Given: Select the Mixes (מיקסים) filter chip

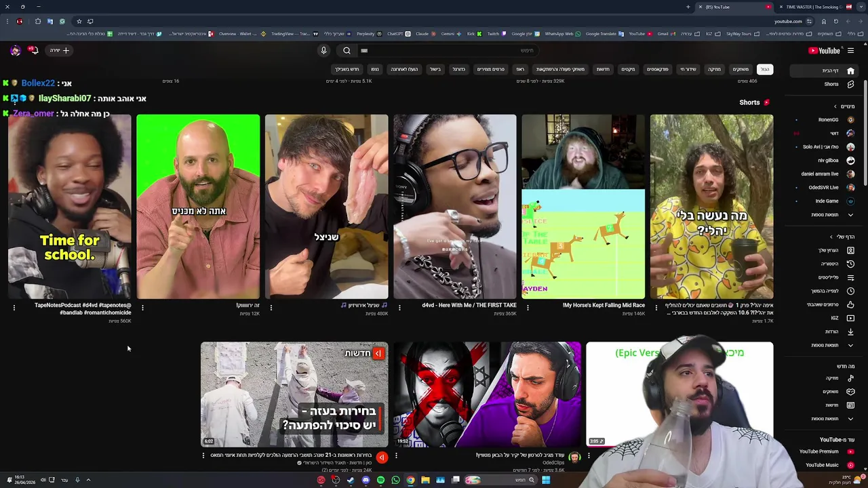Looking at the screenshot, I should pos(628,69).
